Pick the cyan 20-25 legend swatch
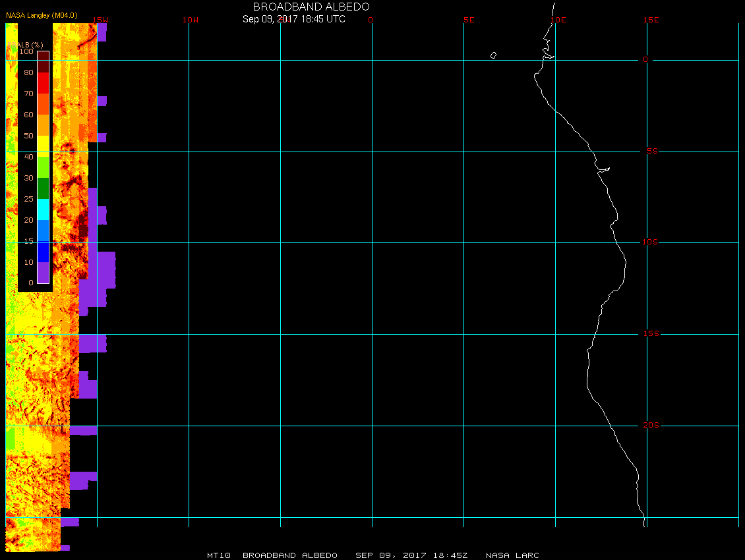The width and height of the screenshot is (745, 560). click(44, 210)
